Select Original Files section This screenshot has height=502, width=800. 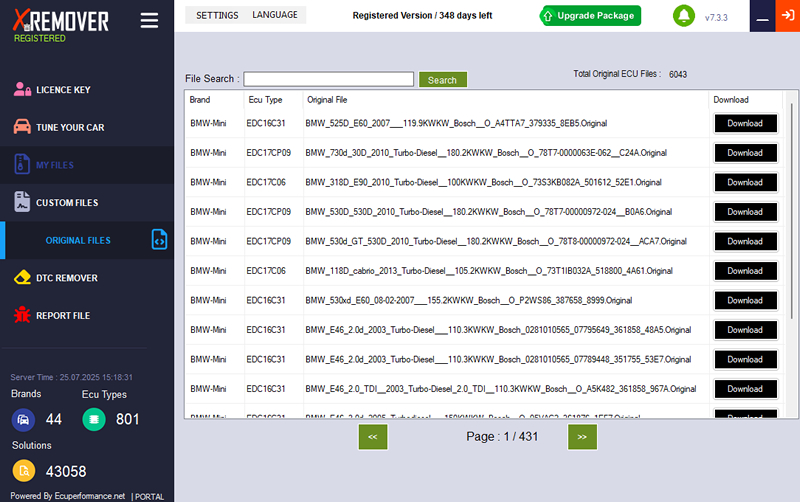coord(78,240)
